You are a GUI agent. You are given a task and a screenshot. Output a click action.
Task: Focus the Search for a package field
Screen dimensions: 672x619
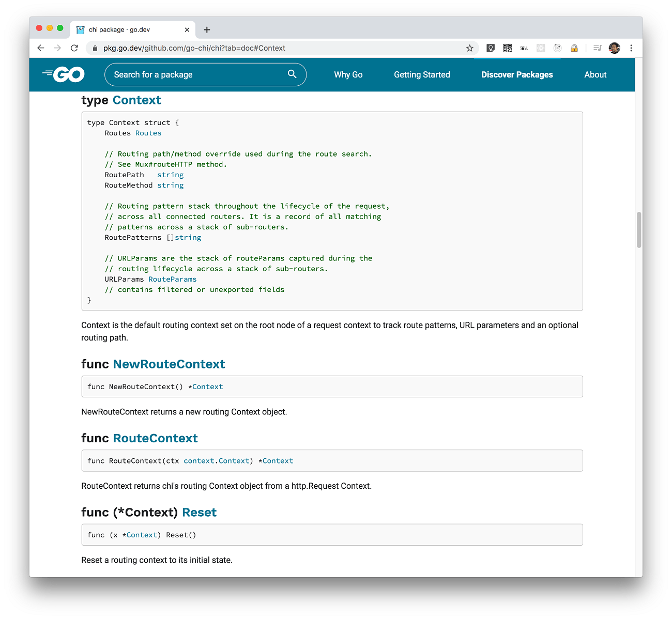205,74
